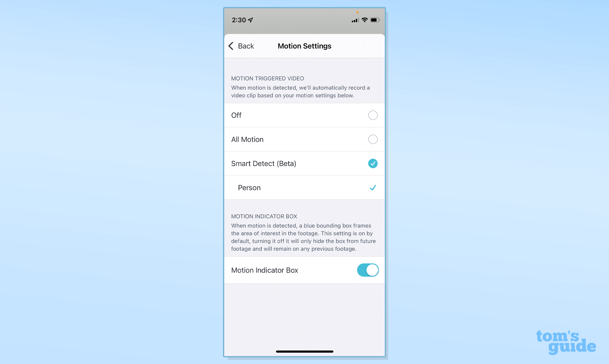
Task: Select the All Motion option
Action: click(x=372, y=139)
